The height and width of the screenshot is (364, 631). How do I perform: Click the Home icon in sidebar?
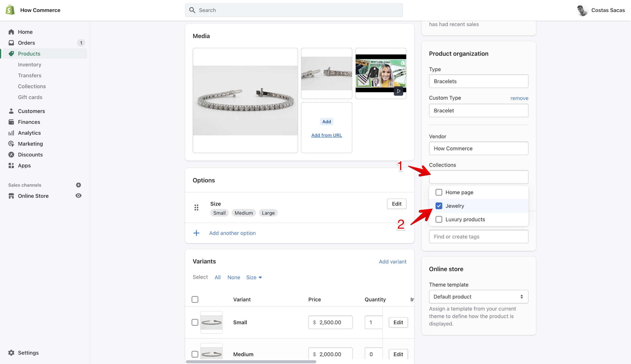coord(11,32)
